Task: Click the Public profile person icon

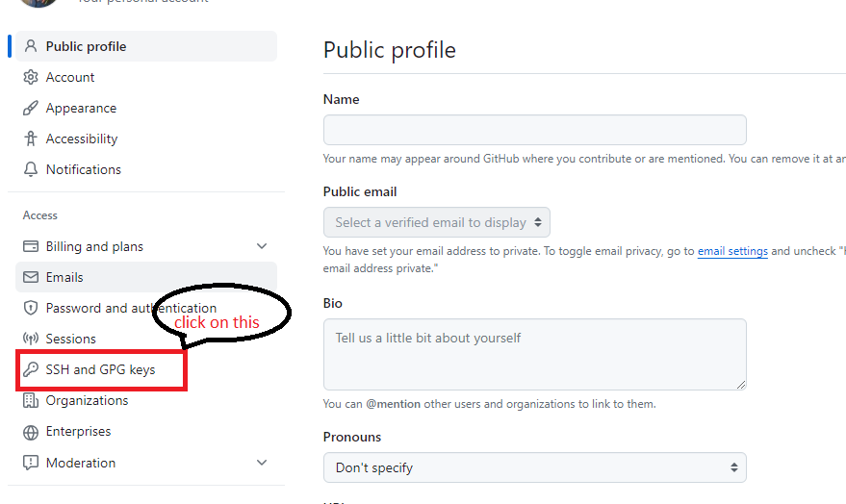Action: tap(31, 46)
